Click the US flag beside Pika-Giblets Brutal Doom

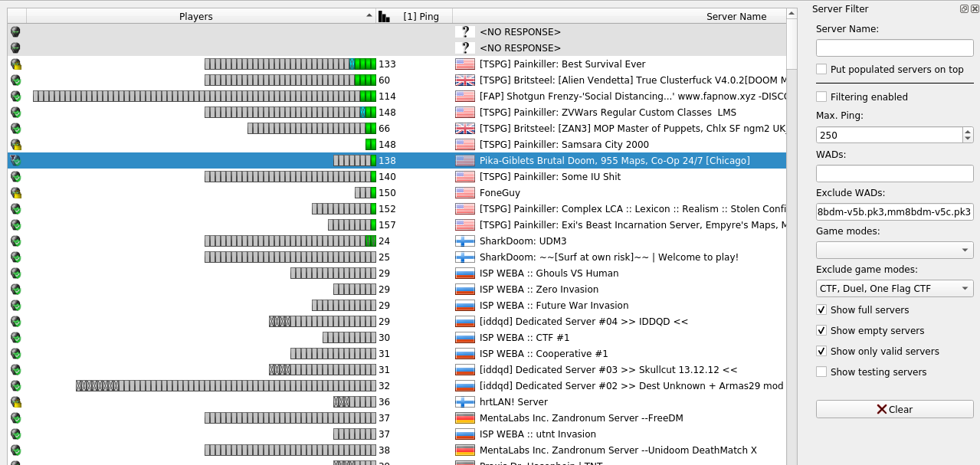[x=464, y=161]
